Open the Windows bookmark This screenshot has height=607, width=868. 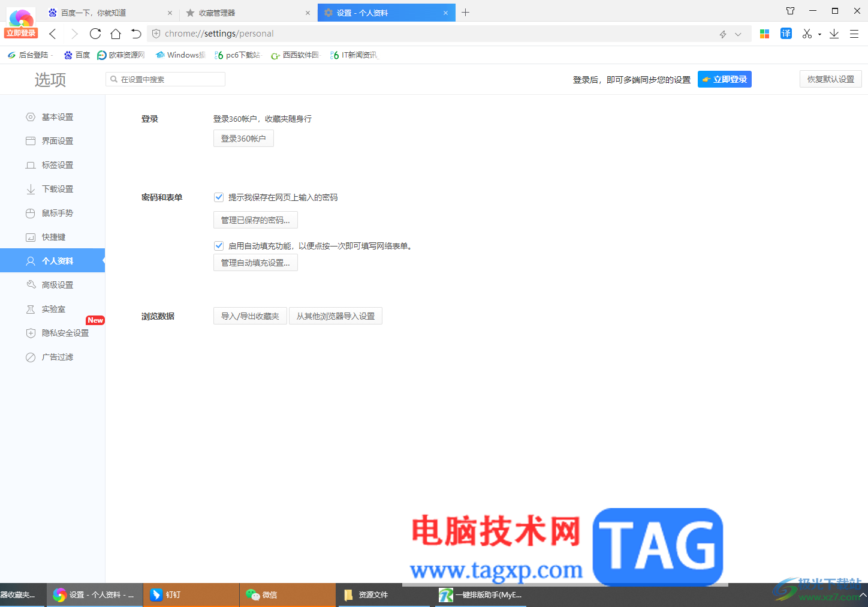[x=180, y=55]
